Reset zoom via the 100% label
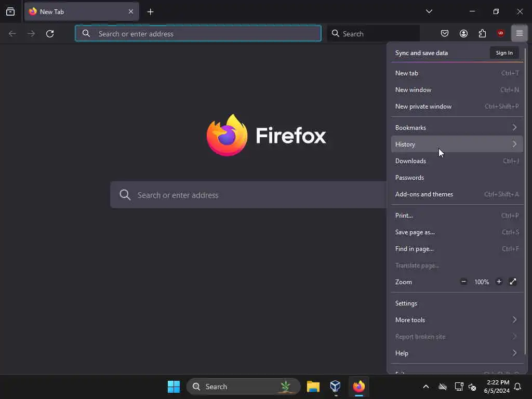532x399 pixels. tap(482, 282)
